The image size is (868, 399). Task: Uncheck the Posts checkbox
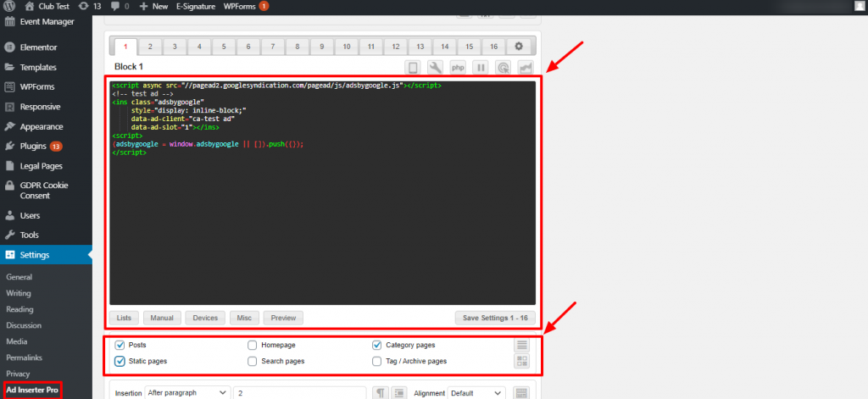(120, 346)
